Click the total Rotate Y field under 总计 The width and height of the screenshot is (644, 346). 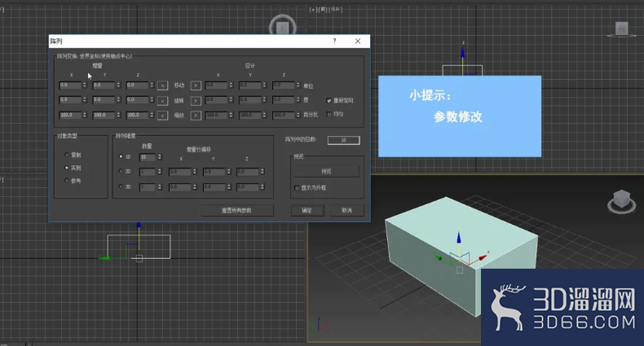point(250,100)
